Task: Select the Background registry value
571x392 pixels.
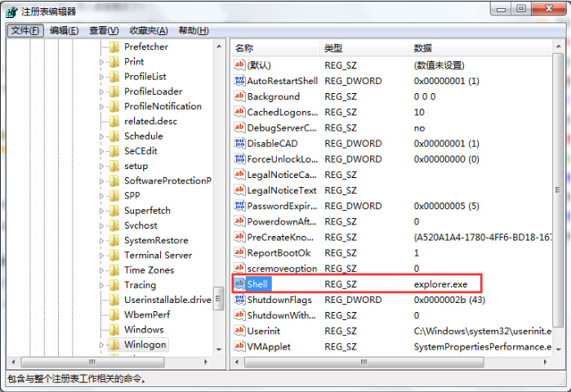Action: [273, 96]
